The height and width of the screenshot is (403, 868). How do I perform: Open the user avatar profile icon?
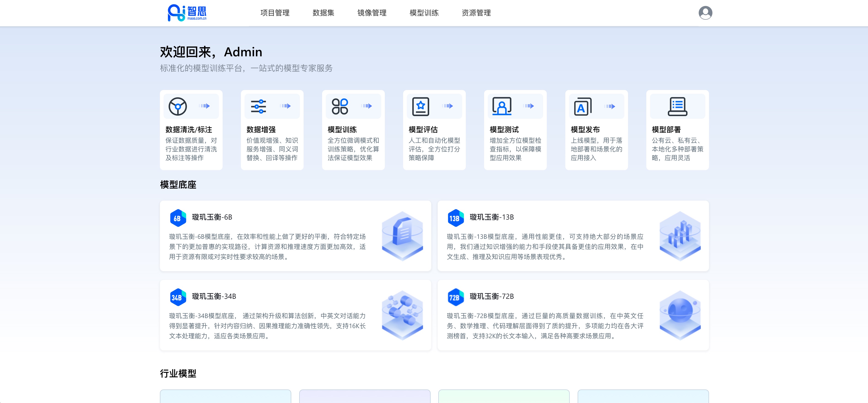tap(705, 13)
